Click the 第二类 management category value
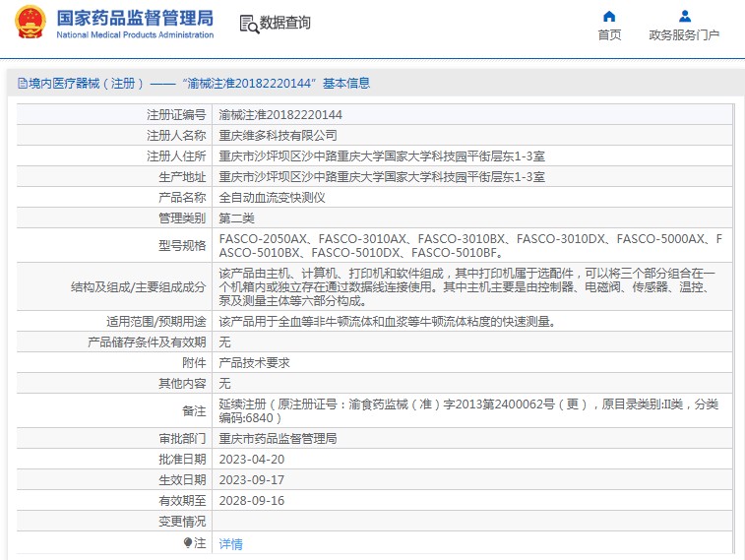This screenshot has width=745, height=560. tap(236, 218)
